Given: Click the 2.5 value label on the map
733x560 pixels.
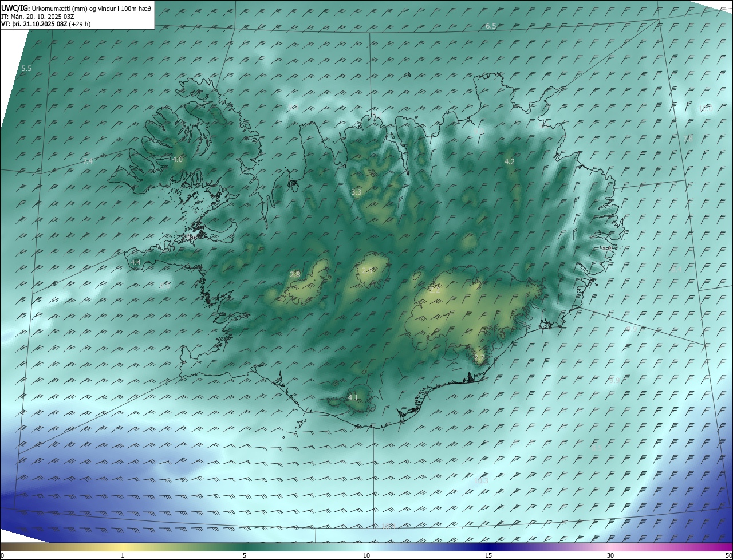Looking at the screenshot, I should tap(368, 270).
